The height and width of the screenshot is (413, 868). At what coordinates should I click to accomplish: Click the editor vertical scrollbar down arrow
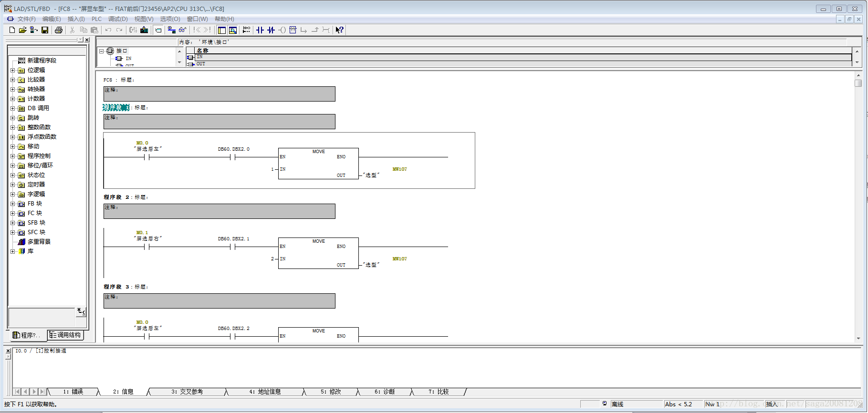tap(858, 338)
